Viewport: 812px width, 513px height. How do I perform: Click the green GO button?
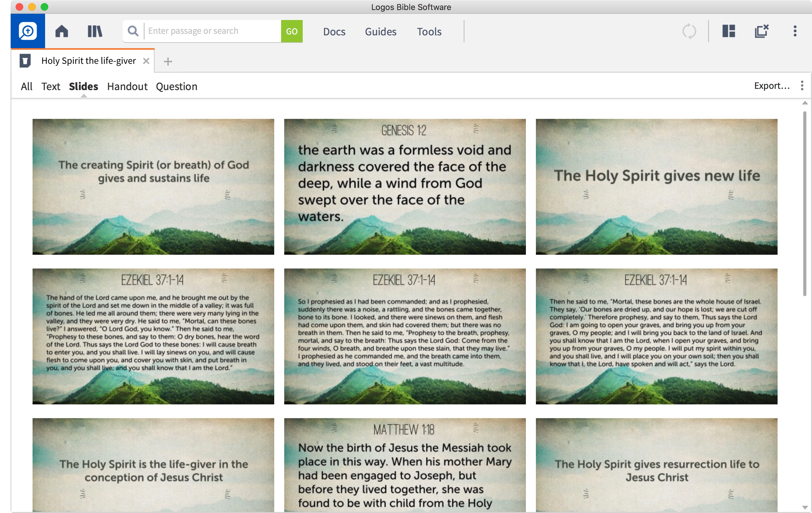click(292, 31)
